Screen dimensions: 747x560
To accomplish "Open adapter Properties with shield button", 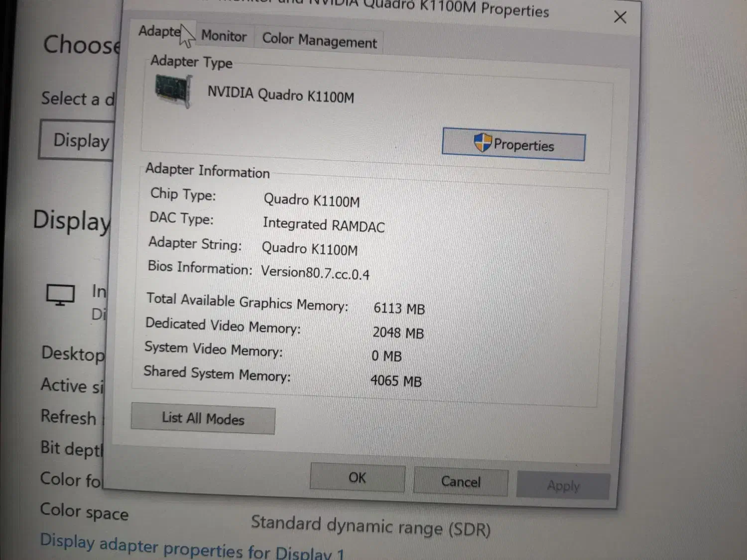I will (513, 144).
